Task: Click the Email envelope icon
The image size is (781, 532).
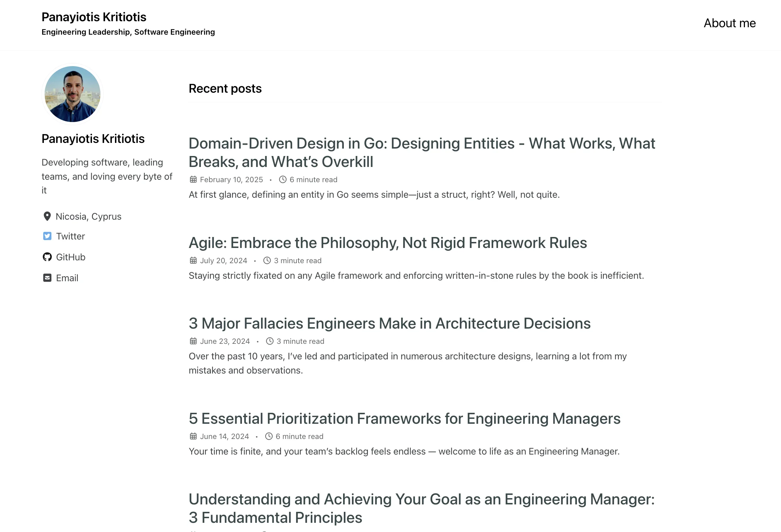Action: point(47,278)
